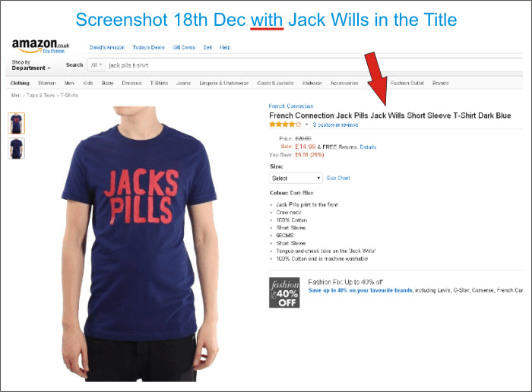Expand Shop by Department menu

coord(31,65)
